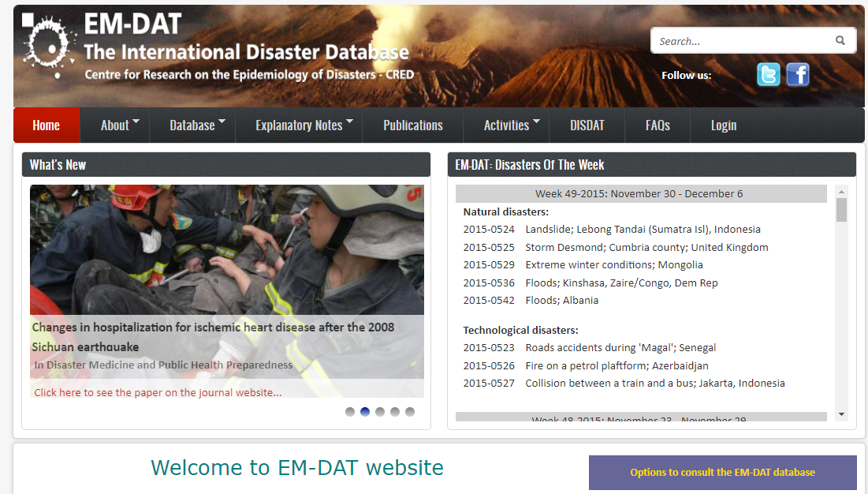Expand the Activities menu

point(506,125)
